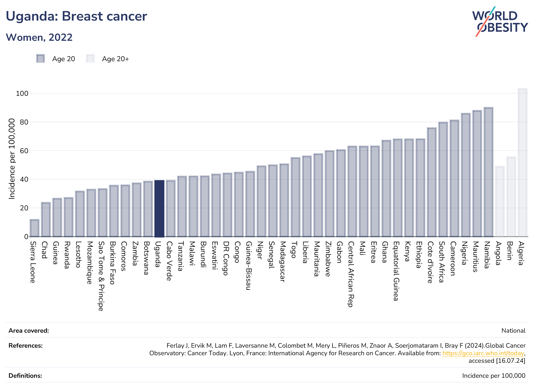Open the gco.iarc.who.int/today link

click(483, 353)
